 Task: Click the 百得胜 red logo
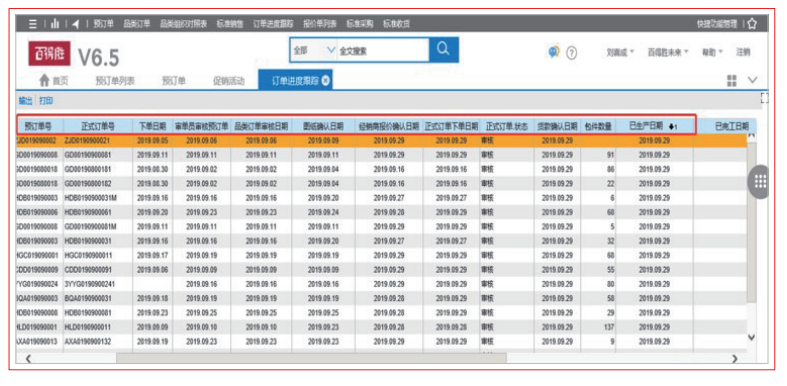point(49,53)
